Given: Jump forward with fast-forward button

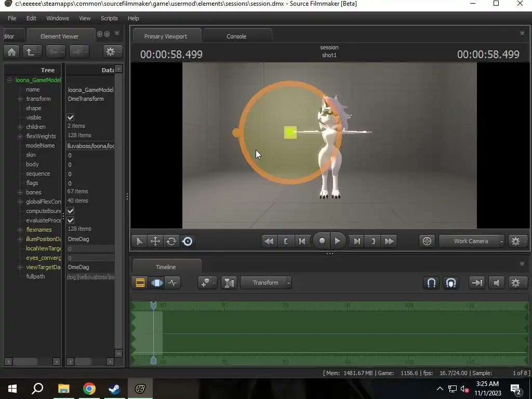Looking at the screenshot, I should pyautogui.click(x=389, y=241).
